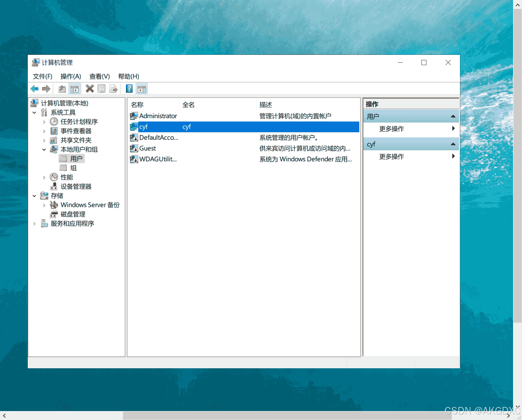Select the Administrator user account
The image size is (522, 420).
(x=158, y=116)
